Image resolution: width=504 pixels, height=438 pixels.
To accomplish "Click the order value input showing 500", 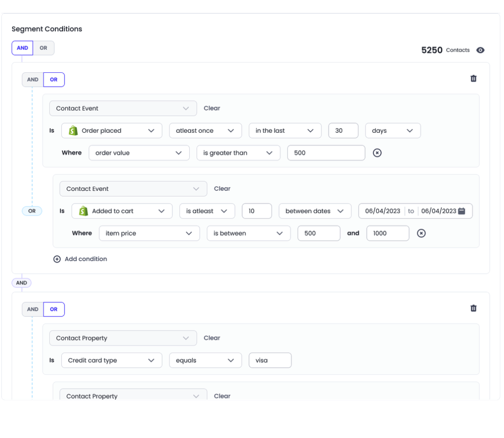I will tap(326, 153).
